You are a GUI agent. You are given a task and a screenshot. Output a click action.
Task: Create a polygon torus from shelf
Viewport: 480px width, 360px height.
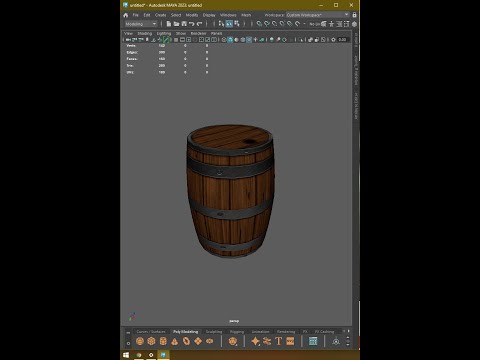point(186,341)
